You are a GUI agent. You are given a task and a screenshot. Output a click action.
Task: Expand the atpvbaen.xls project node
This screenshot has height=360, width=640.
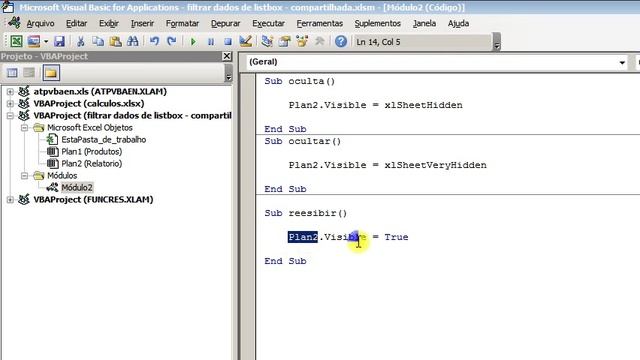click(x=10, y=91)
